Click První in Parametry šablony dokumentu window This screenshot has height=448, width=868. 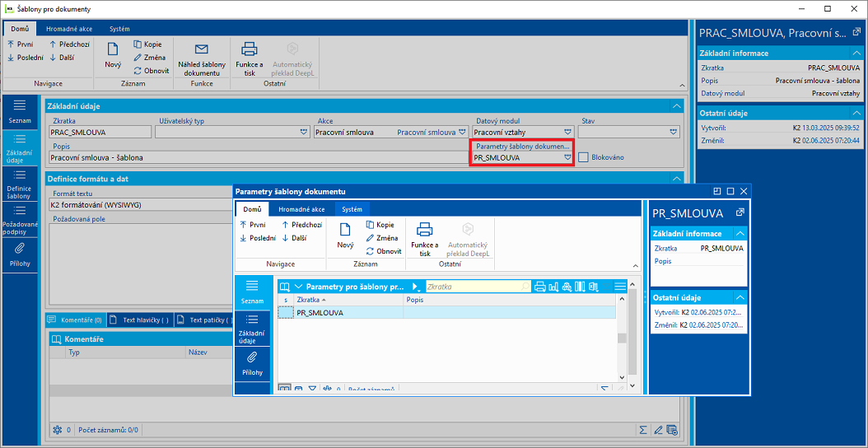(253, 225)
